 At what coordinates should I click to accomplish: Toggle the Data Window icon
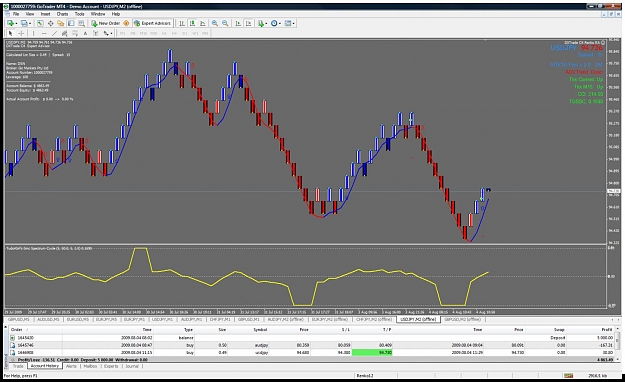[x=50, y=23]
